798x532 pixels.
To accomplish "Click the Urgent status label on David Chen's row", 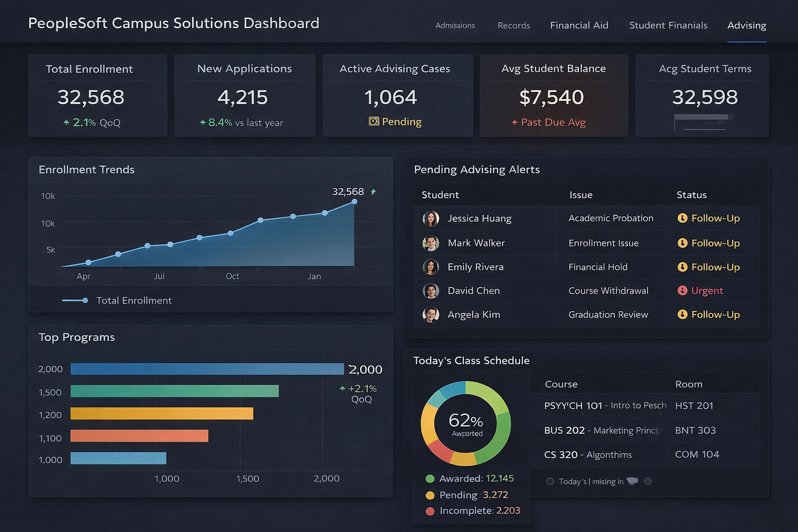I will click(x=707, y=290).
